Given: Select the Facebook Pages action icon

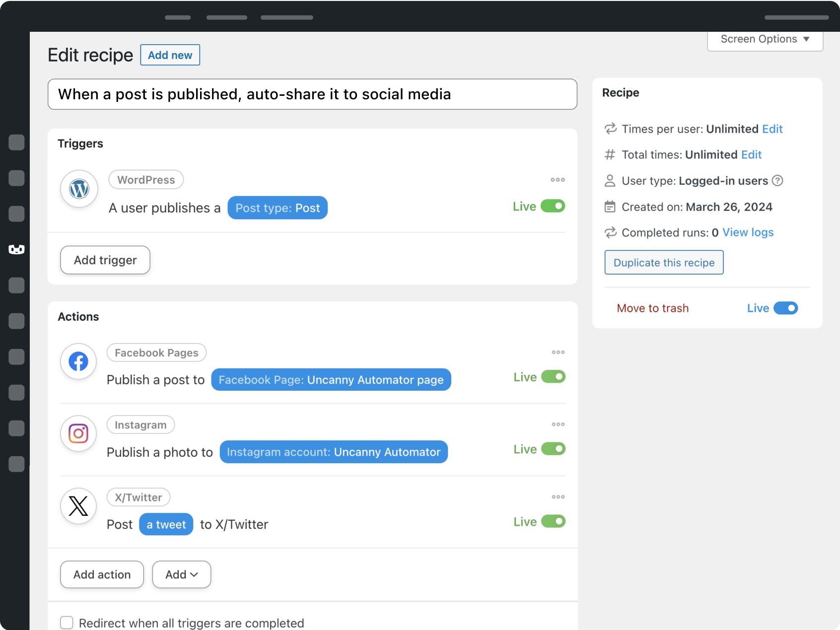Looking at the screenshot, I should (78, 361).
